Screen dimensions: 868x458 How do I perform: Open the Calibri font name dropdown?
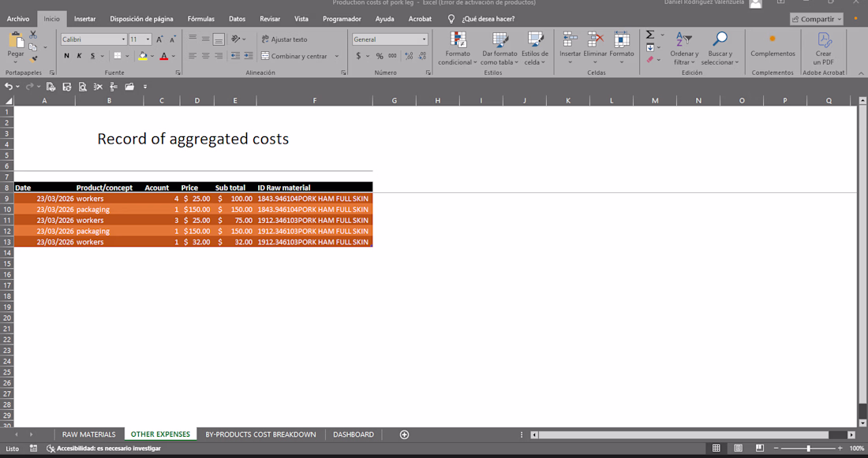[123, 39]
